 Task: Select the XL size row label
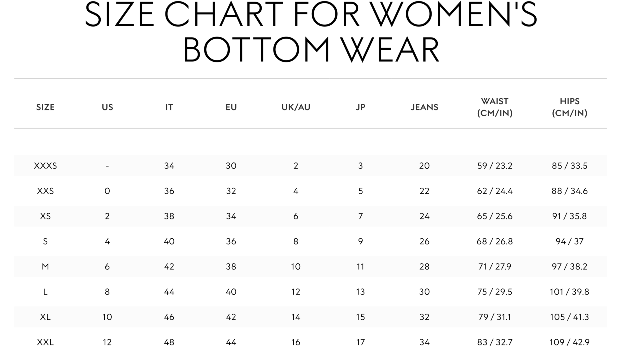coord(45,317)
